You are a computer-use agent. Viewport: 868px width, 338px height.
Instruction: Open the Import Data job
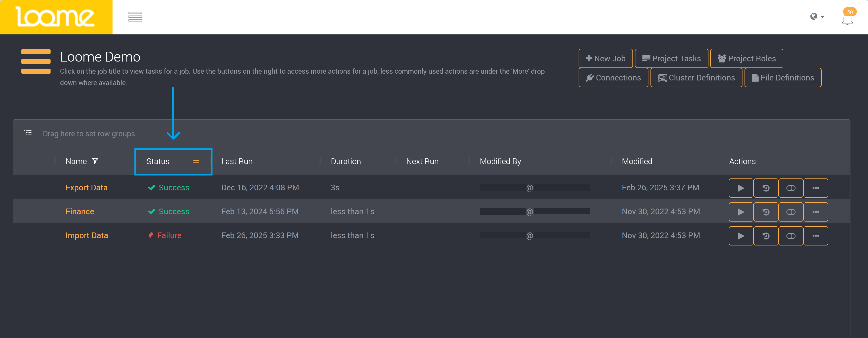[87, 235]
